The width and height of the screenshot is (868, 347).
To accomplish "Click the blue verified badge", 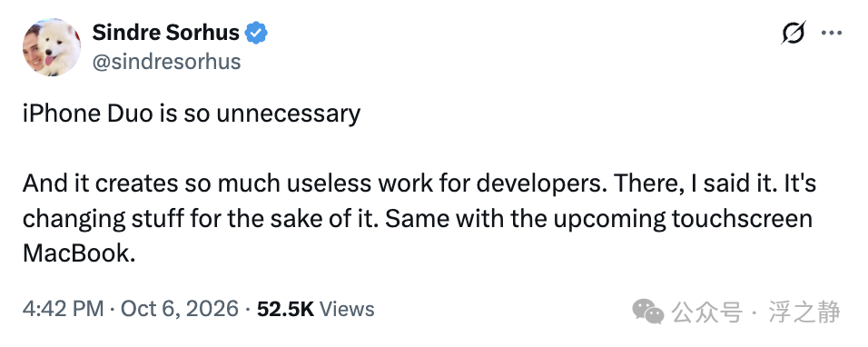I will click(x=256, y=33).
